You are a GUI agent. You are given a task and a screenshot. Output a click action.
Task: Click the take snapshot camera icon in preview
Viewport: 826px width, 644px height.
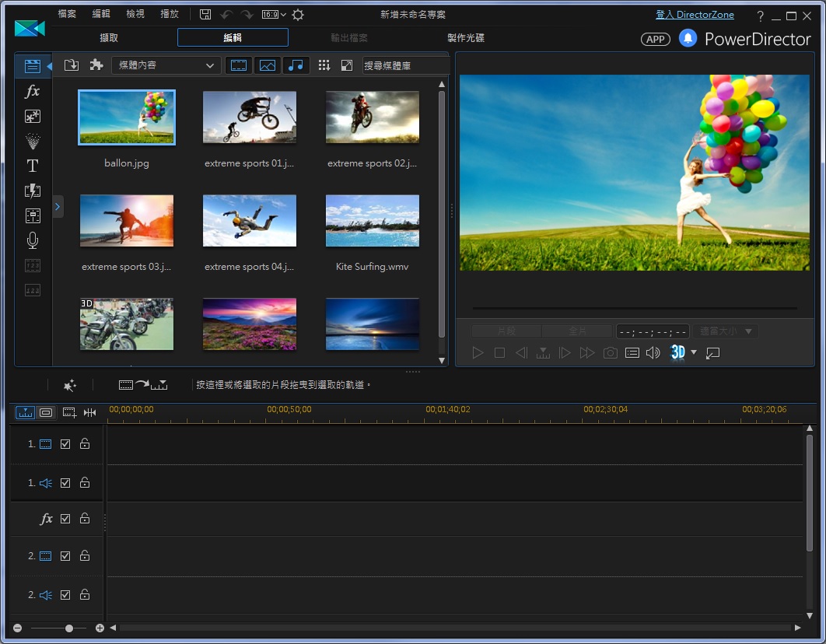(611, 352)
